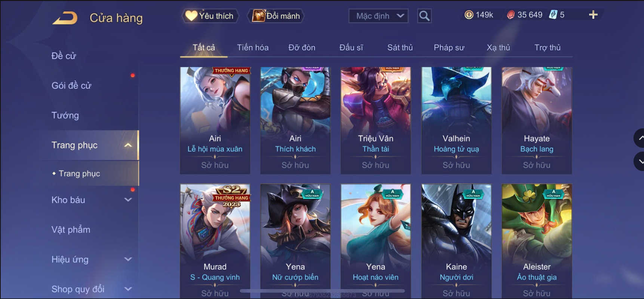This screenshot has width=644, height=299.
Task: Click the horizontal scrollbar at the bottom
Action: click(322, 291)
